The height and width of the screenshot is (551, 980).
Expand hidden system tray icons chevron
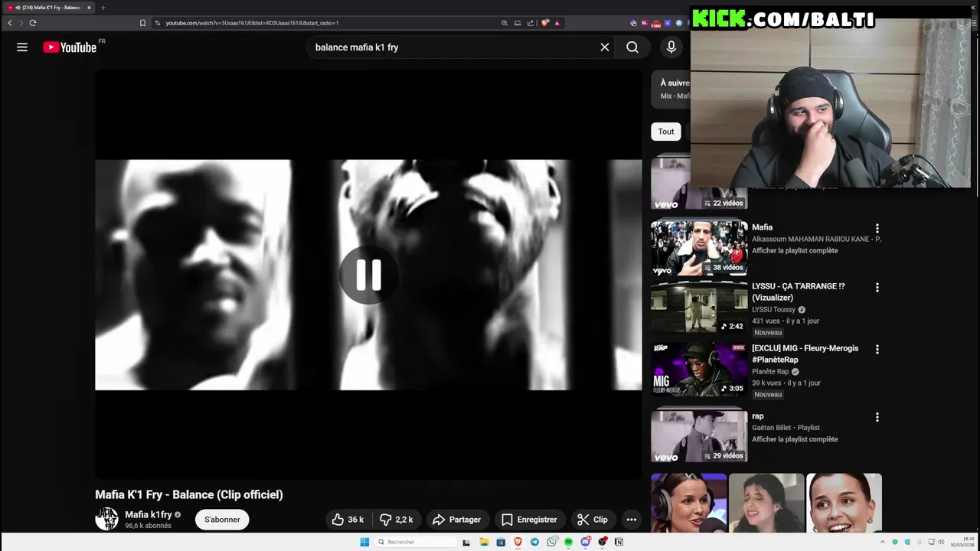click(x=883, y=542)
